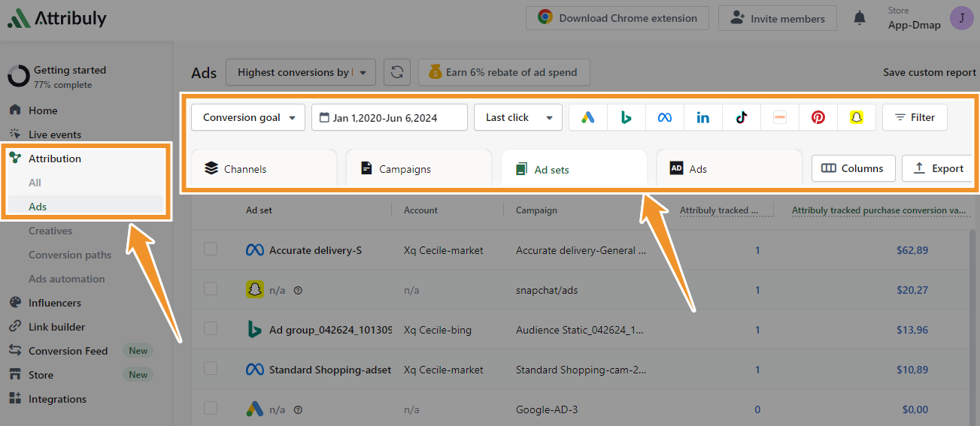Screen dimensions: 980x426
Task: Click the Export button
Action: (x=937, y=168)
